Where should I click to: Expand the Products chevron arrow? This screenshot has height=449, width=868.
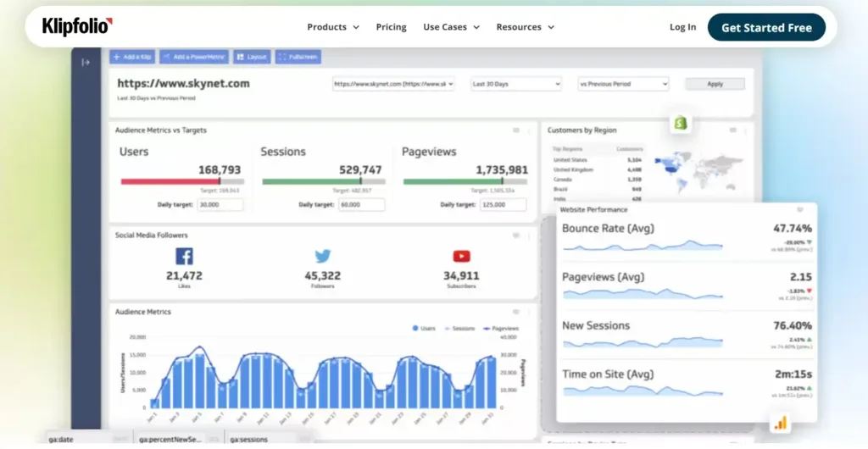click(x=356, y=28)
